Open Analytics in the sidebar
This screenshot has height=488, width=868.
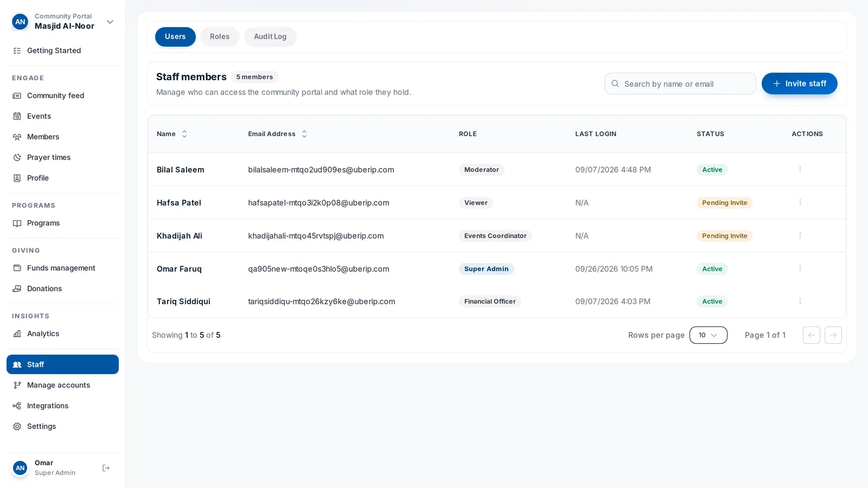62,333
